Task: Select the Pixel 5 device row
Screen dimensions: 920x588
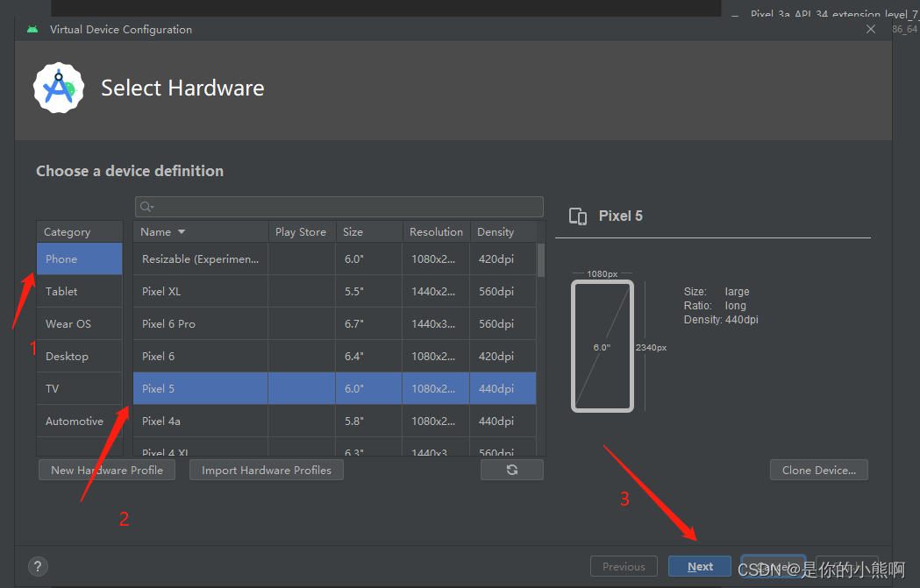Action: [x=334, y=389]
